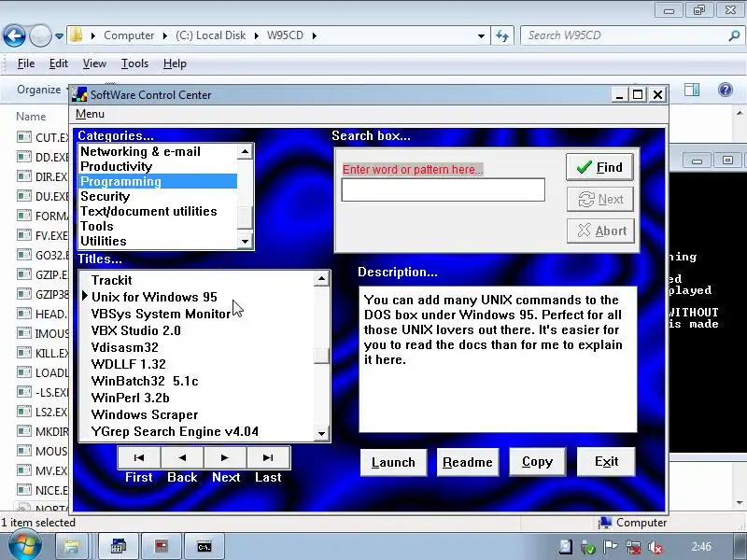
Task: Open the Help menu in Explorer
Action: click(x=175, y=63)
